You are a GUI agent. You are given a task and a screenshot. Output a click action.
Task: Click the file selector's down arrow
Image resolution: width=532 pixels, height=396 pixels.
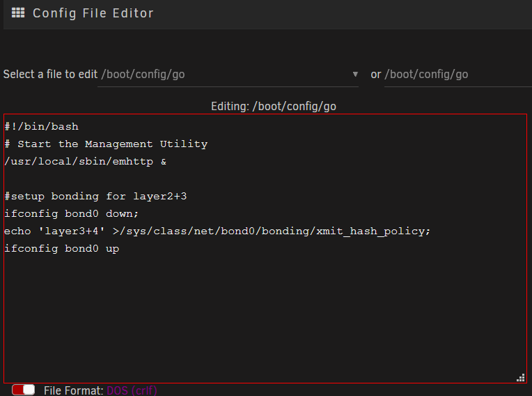[x=355, y=74]
